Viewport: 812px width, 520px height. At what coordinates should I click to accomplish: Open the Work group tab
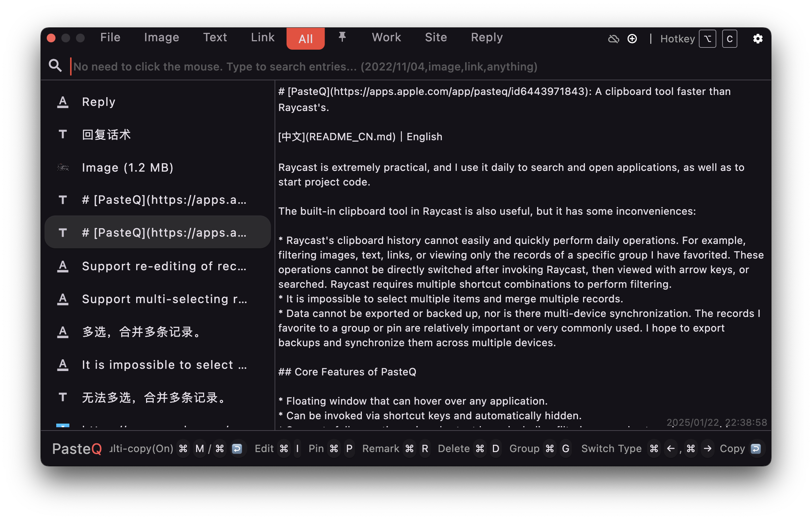(386, 37)
